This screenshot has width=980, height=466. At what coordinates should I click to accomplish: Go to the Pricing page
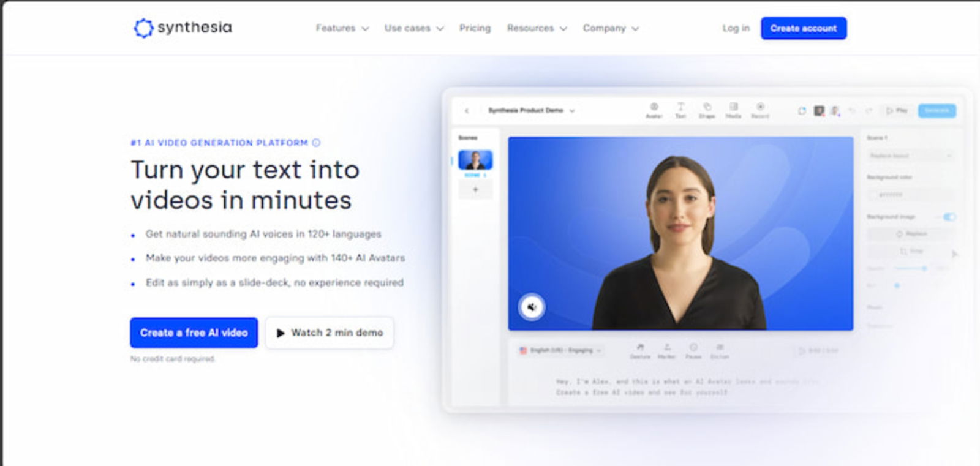point(475,28)
